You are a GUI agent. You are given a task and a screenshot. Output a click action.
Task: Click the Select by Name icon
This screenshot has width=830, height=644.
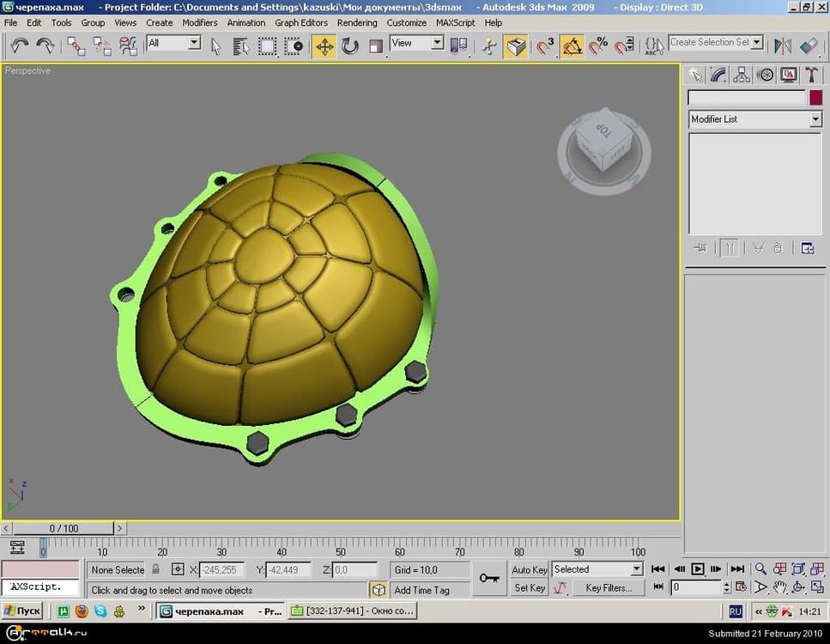click(241, 46)
